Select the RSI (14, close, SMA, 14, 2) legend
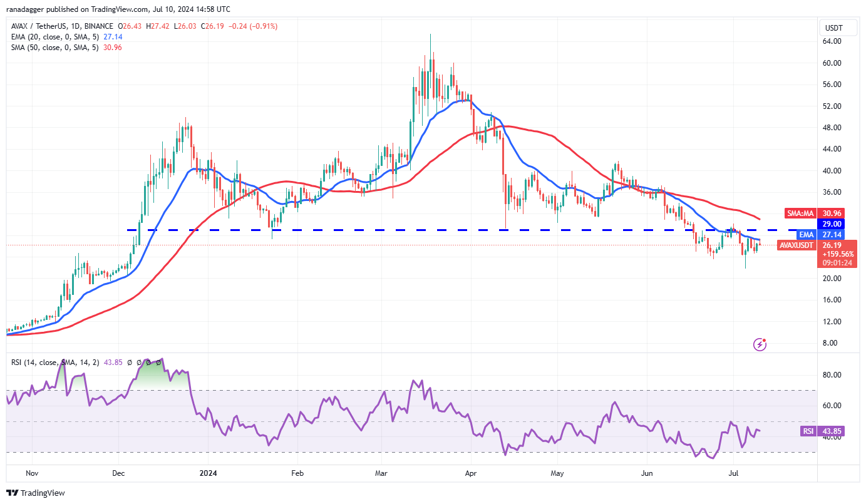 coord(54,362)
